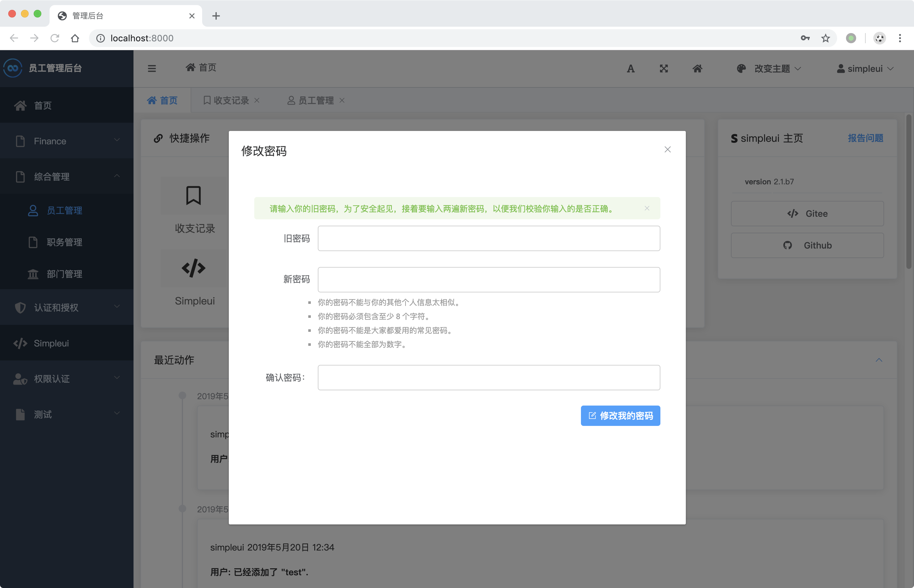Bookmark this page with star icon

(x=825, y=38)
